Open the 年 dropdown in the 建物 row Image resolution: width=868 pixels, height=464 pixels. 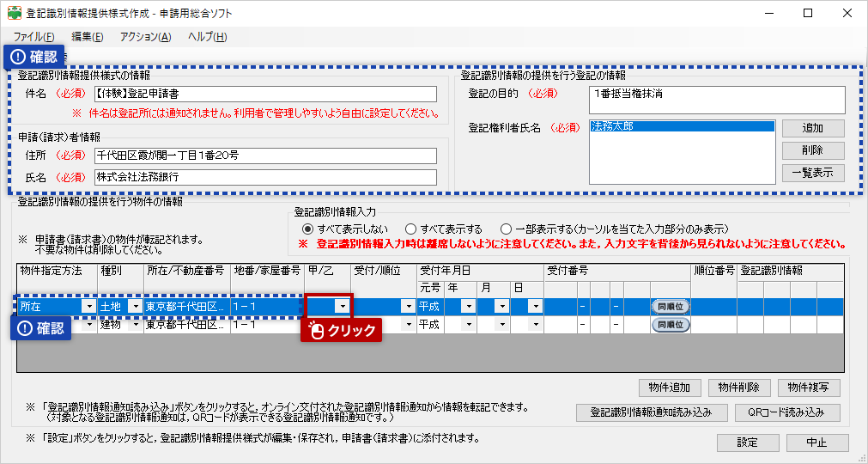click(x=468, y=325)
